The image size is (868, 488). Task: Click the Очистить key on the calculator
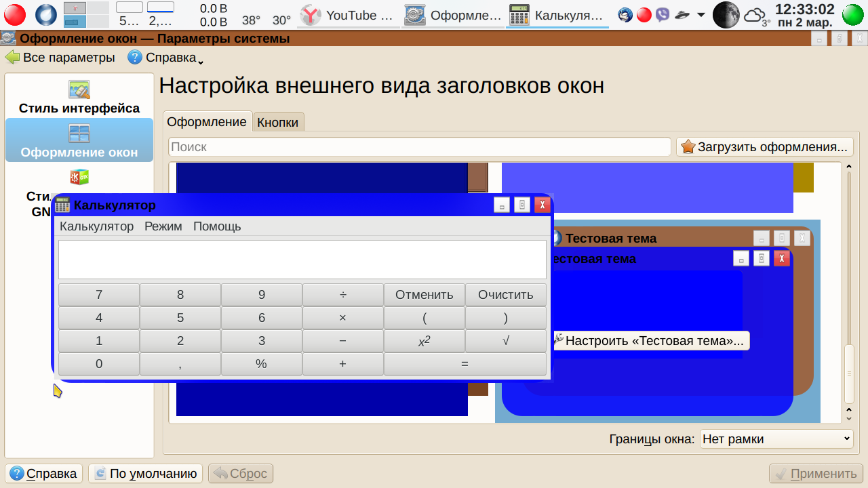[506, 295]
